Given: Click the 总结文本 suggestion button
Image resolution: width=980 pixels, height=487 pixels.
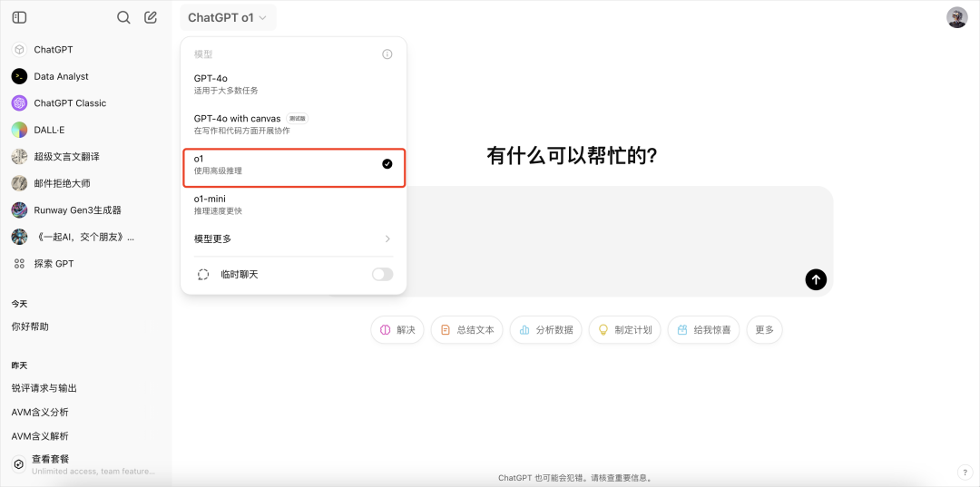Looking at the screenshot, I should point(467,330).
